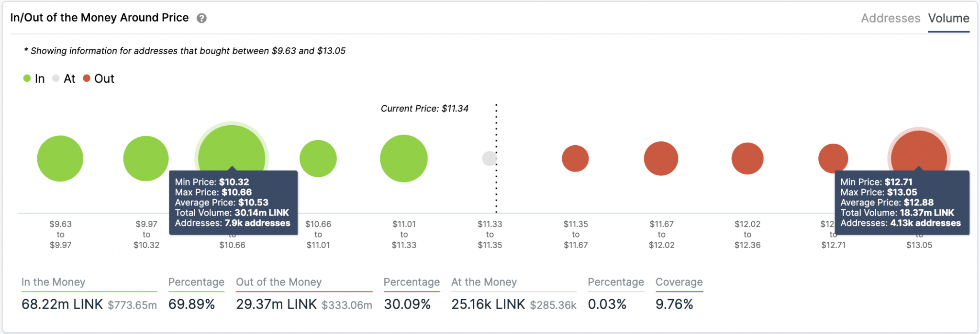Click the Current Price dotted line marker
Screen dimensions: 980x334
pyautogui.click(x=496, y=159)
